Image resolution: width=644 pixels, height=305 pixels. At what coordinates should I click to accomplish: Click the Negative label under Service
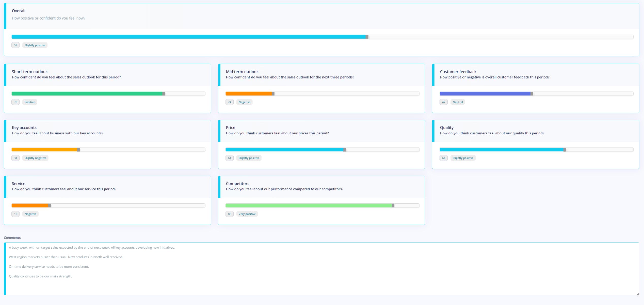coord(30,214)
